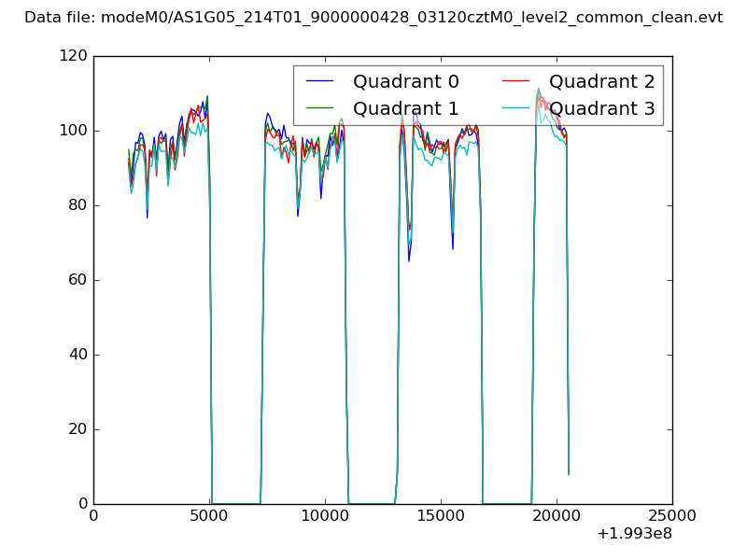
Task: Click the 5000 x-axis tick label
Action: click(209, 516)
